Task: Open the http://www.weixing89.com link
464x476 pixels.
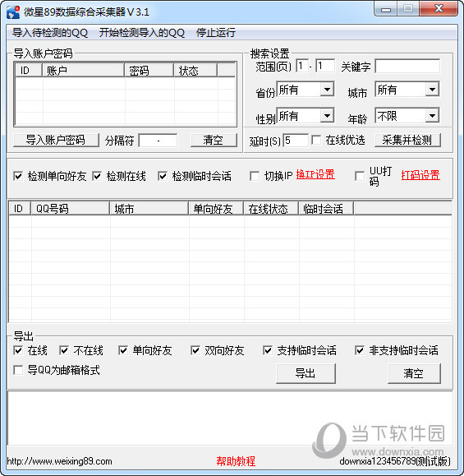Action: point(59,461)
